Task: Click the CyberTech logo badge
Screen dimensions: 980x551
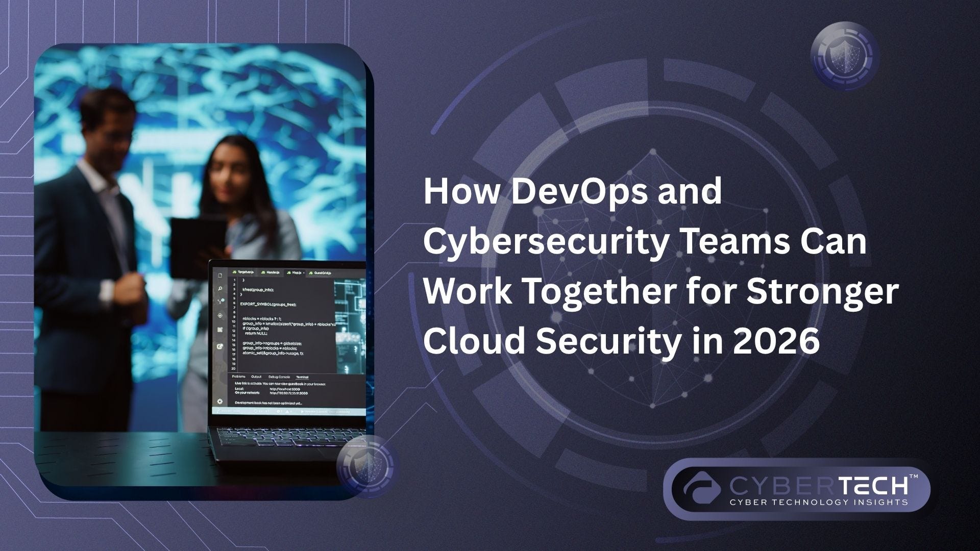Action: pyautogui.click(x=797, y=489)
